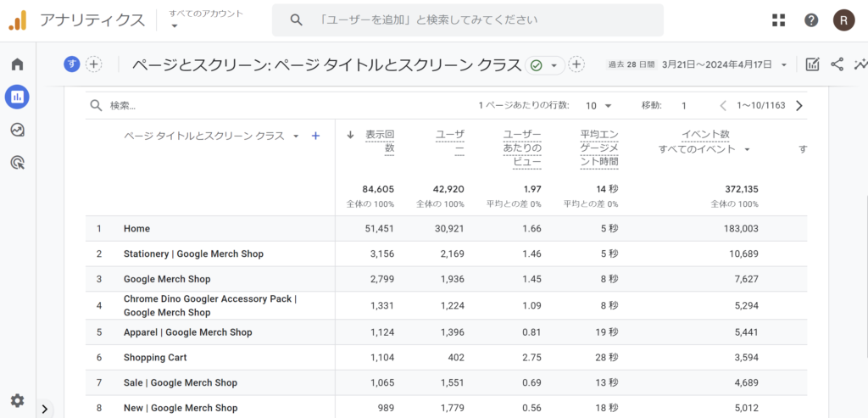Click the Share report icon
The height and width of the screenshot is (418, 868).
click(x=837, y=64)
